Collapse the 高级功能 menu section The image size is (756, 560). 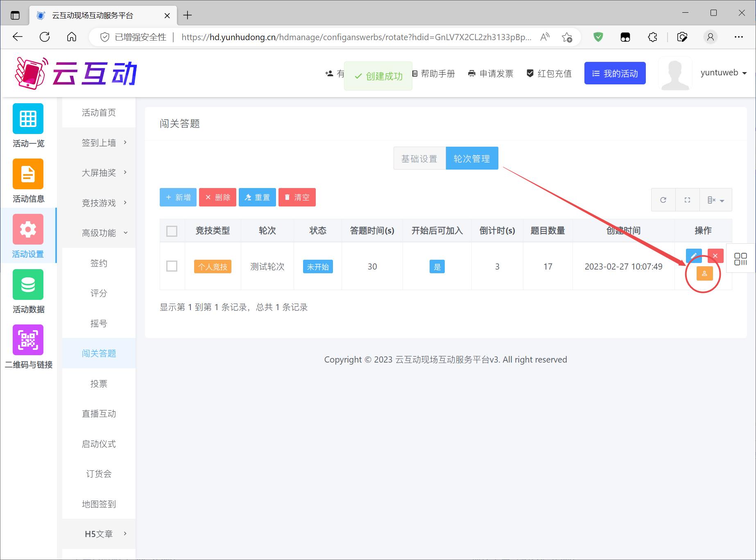click(x=99, y=233)
